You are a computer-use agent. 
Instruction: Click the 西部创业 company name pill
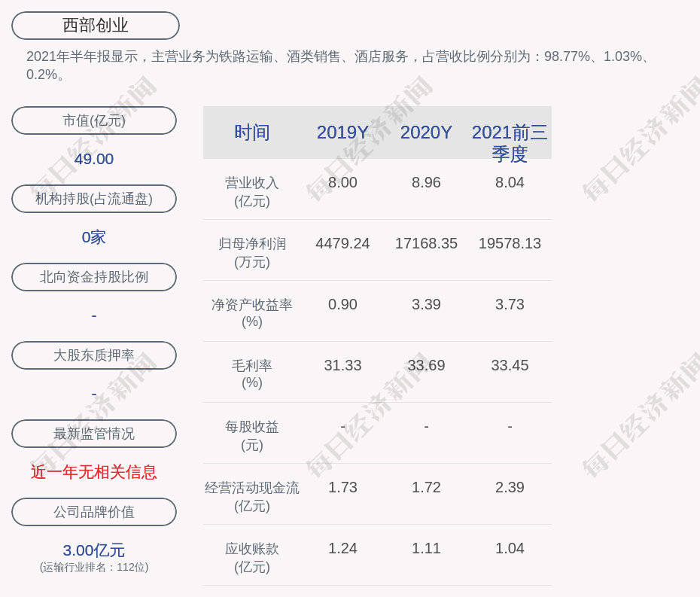coord(96,26)
